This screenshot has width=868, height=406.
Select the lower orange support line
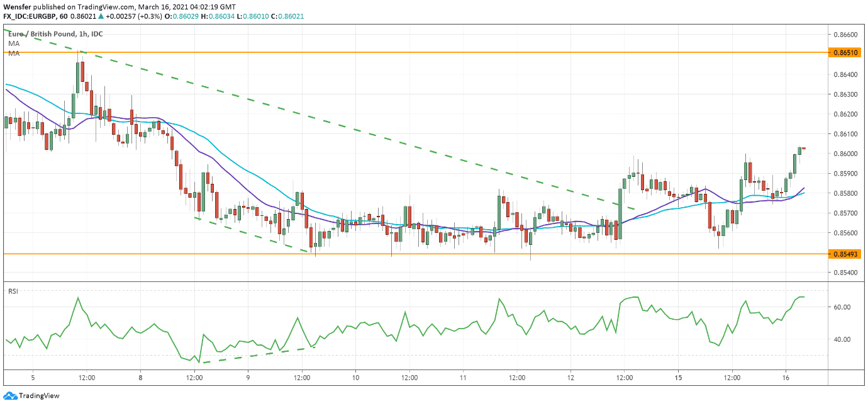440,254
